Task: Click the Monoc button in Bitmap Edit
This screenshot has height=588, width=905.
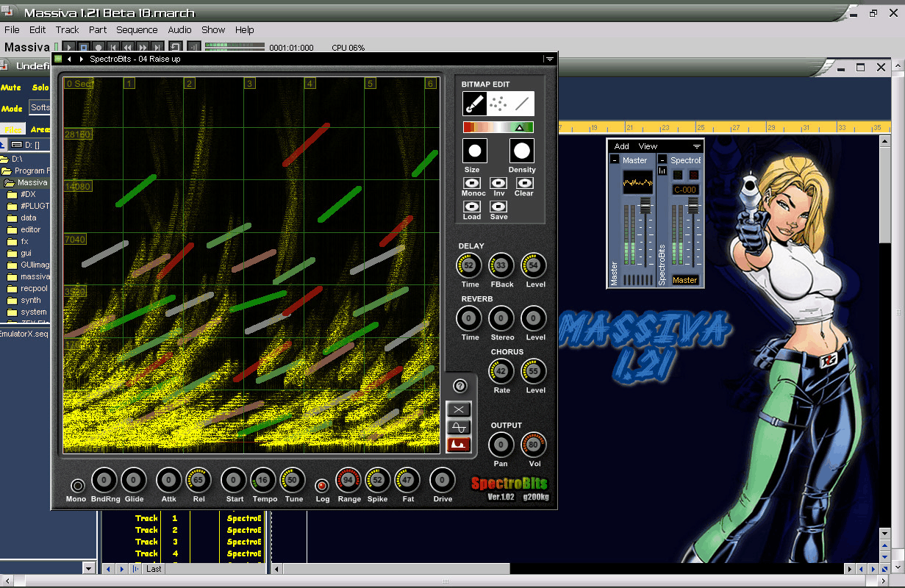Action: point(473,183)
